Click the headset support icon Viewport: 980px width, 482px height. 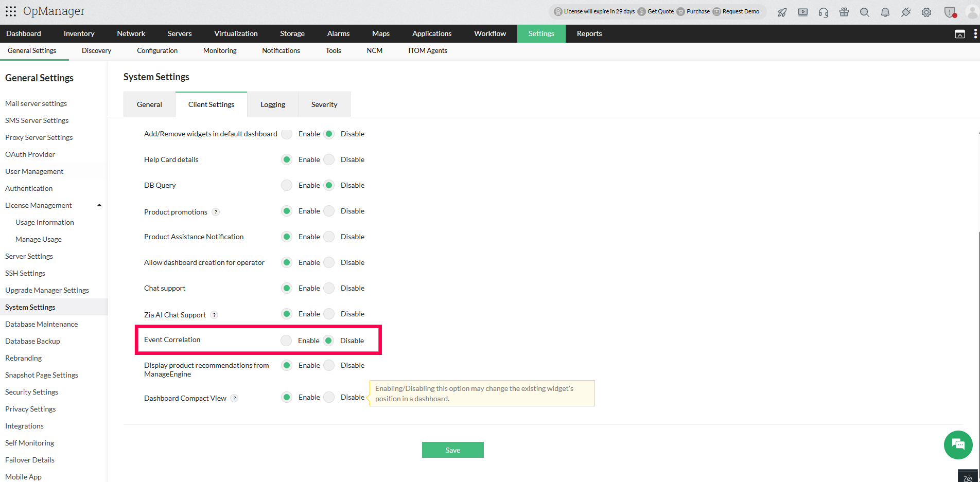click(824, 12)
